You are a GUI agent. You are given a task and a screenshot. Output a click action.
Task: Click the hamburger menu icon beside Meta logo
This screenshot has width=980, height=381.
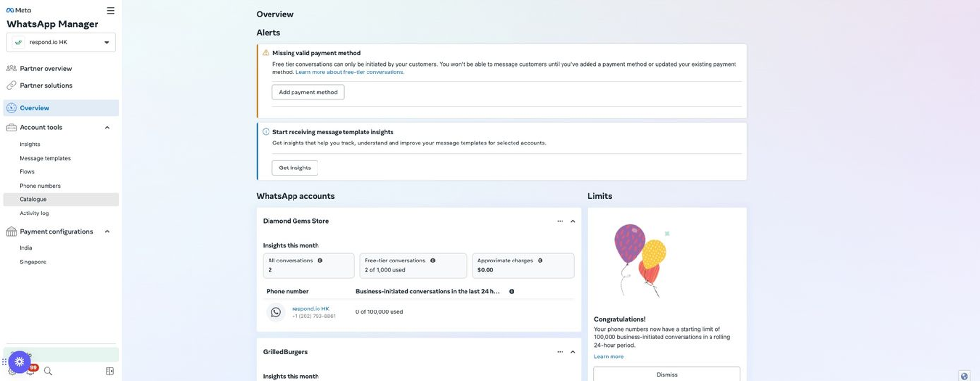(x=111, y=11)
